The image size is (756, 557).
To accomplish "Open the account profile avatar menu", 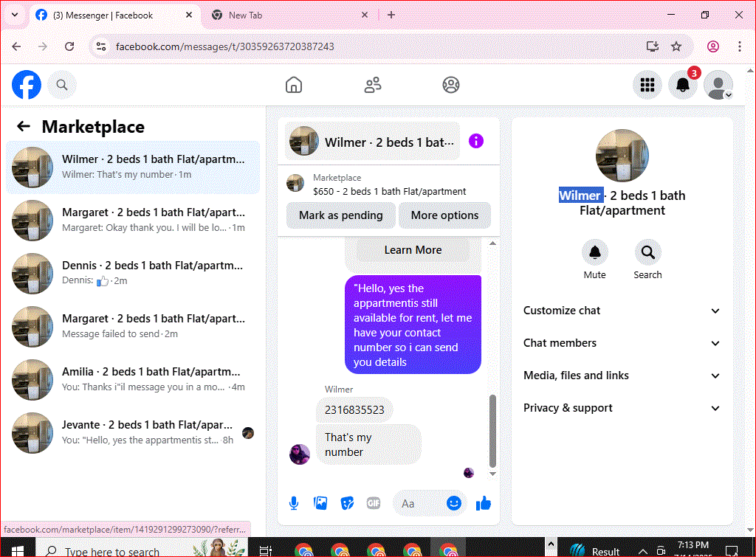I will tap(718, 85).
